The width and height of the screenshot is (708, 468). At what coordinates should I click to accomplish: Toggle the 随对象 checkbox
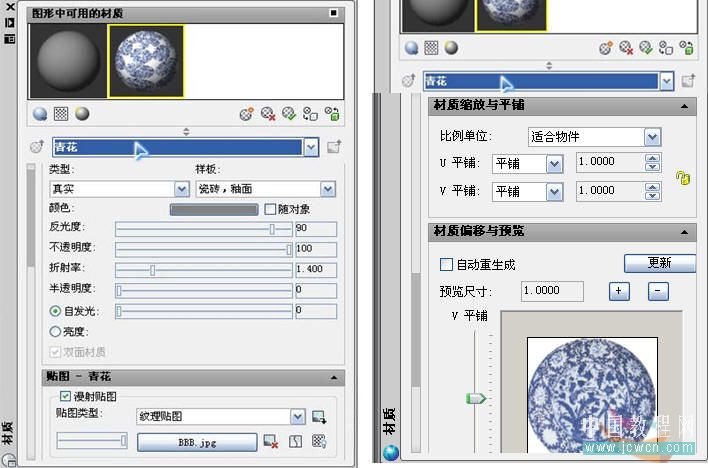[x=270, y=209]
